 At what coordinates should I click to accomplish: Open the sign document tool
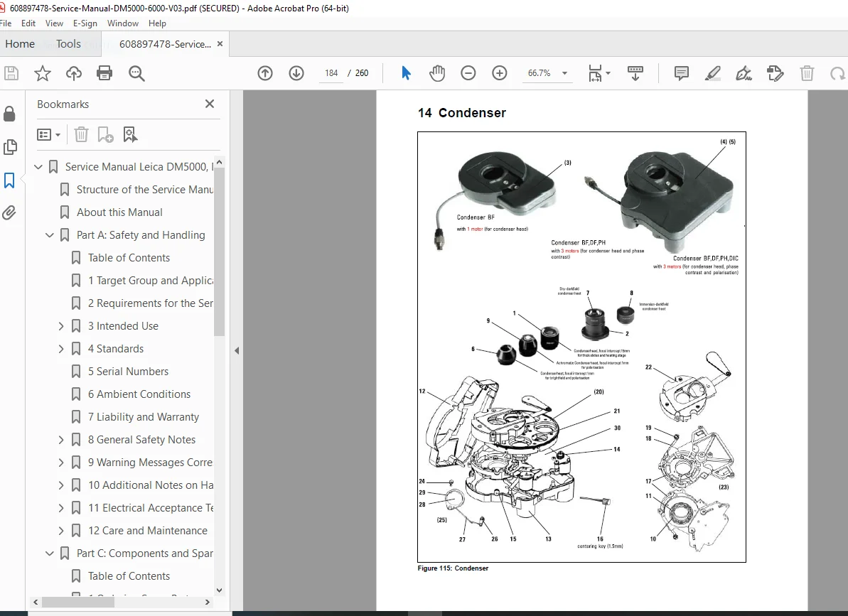(744, 73)
